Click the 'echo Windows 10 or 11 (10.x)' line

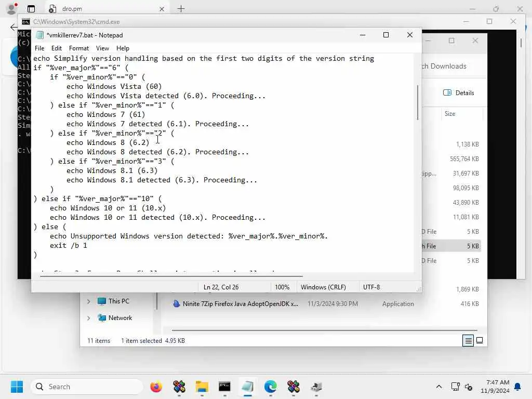click(108, 208)
